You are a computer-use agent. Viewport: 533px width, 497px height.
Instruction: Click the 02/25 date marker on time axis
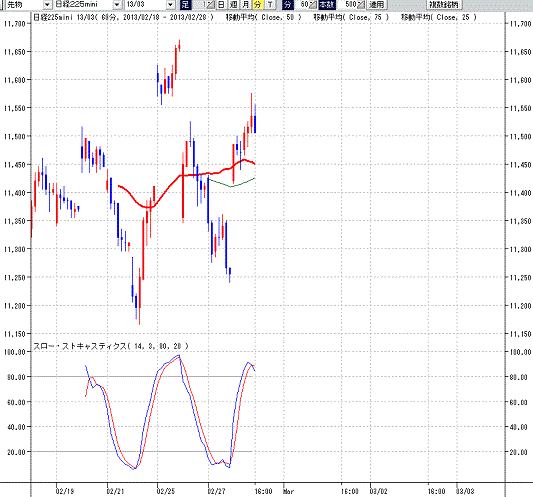(166, 491)
